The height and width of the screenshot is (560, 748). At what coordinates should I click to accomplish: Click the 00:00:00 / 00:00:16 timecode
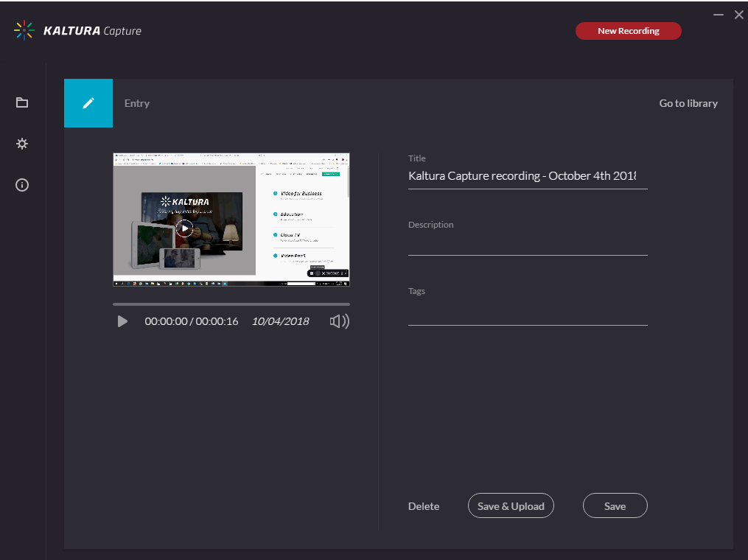[192, 321]
